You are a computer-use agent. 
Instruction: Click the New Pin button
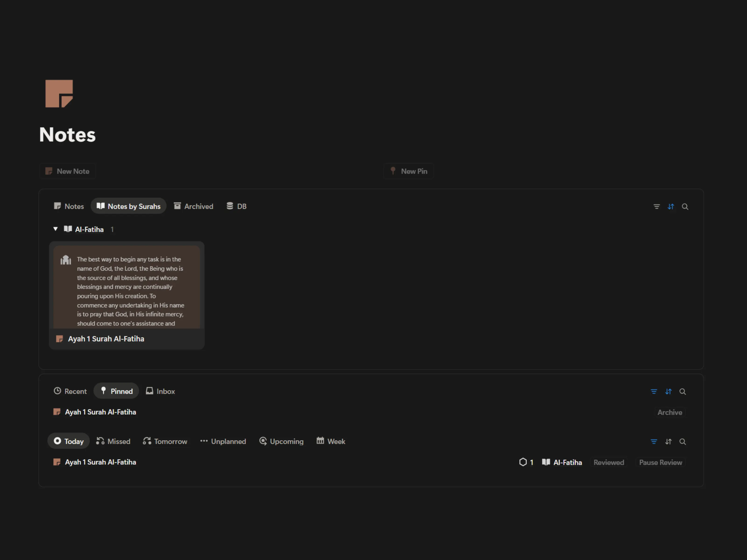click(x=409, y=171)
